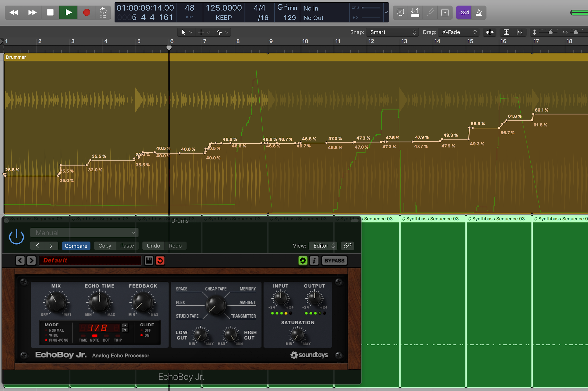
Task: Arm recording with the red Record button
Action: coord(86,12)
